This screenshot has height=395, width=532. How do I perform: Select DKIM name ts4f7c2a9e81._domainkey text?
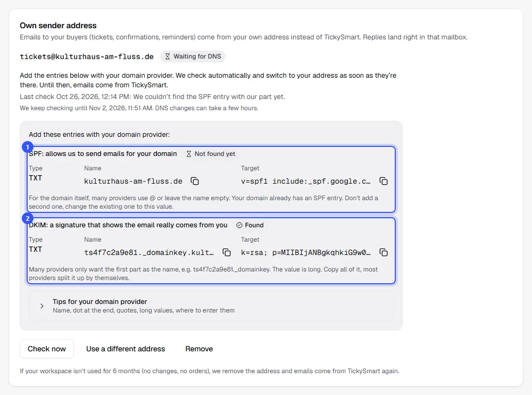pyautogui.click(x=149, y=253)
